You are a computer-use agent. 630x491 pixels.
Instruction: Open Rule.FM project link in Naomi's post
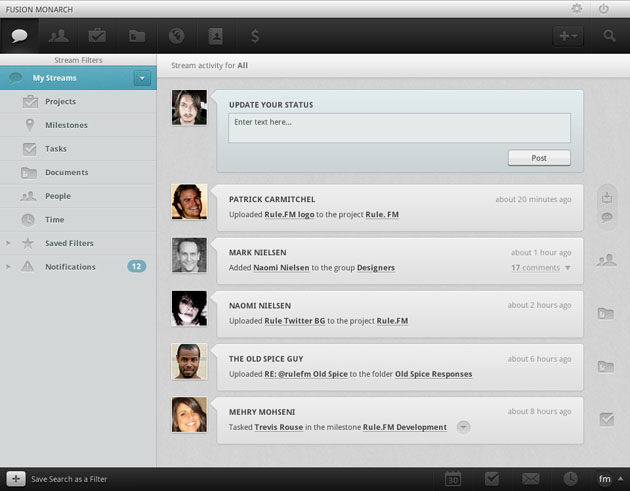[x=392, y=321]
